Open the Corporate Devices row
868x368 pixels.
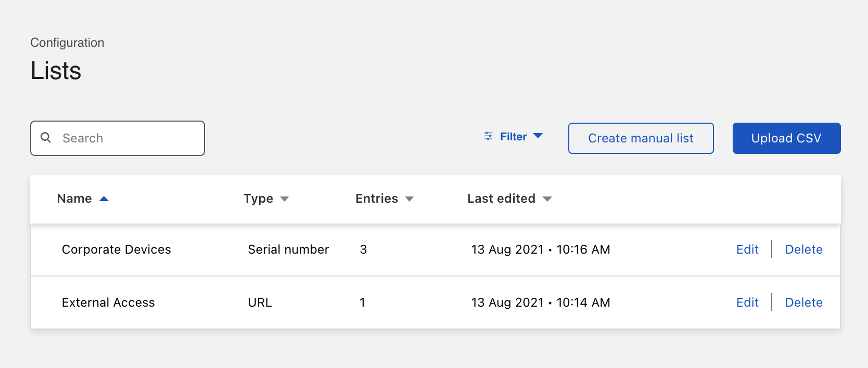tap(116, 249)
